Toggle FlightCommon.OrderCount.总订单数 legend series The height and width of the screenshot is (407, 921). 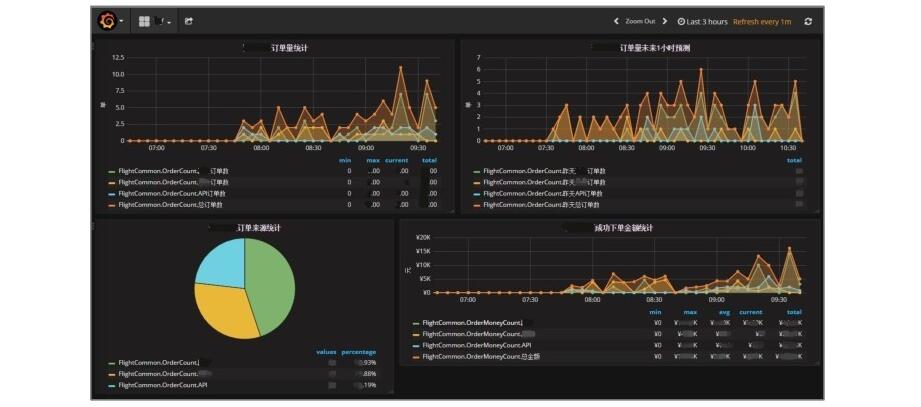pyautogui.click(x=162, y=204)
